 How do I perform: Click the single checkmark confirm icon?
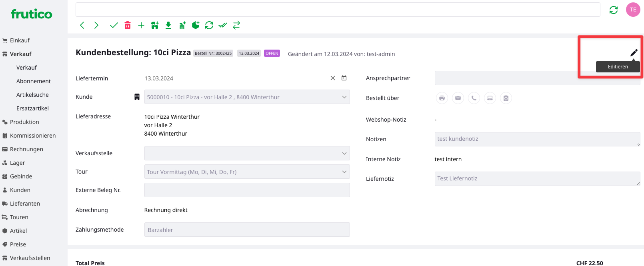tap(114, 26)
